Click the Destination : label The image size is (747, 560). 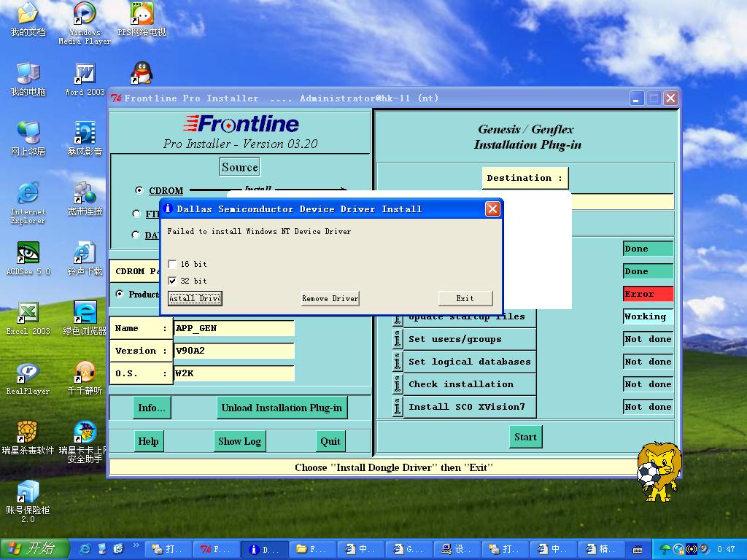click(525, 178)
